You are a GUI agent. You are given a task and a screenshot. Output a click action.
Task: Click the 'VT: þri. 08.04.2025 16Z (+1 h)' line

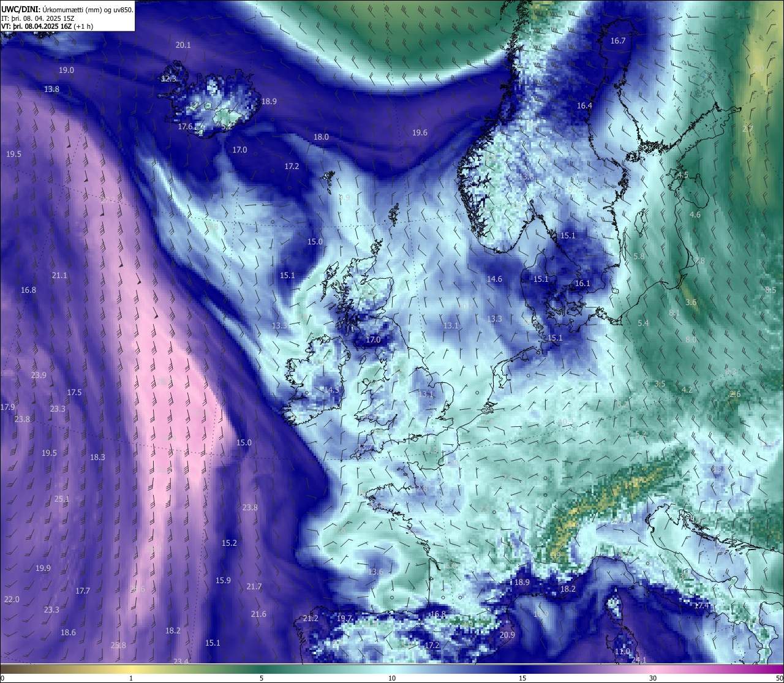point(47,26)
